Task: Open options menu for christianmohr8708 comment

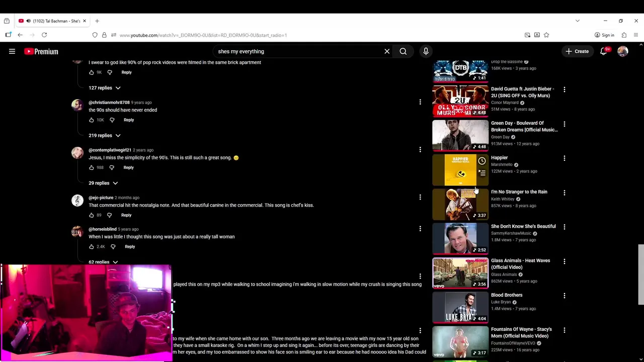Action: tap(420, 102)
